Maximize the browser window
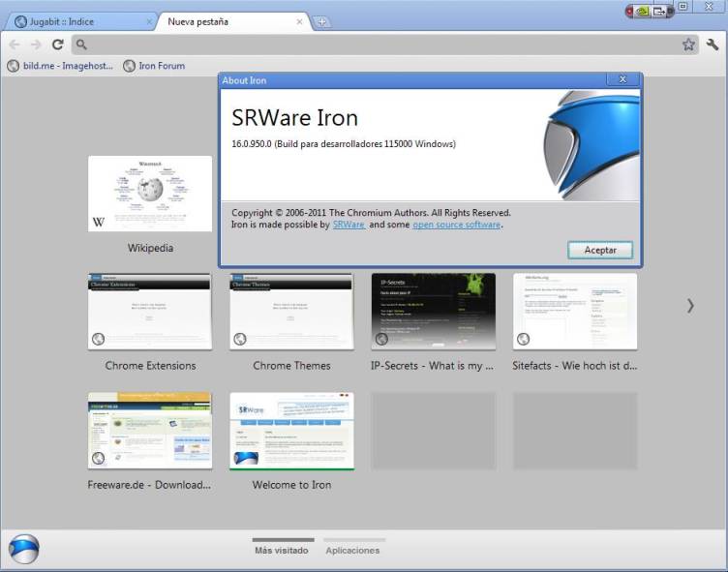 click(682, 6)
